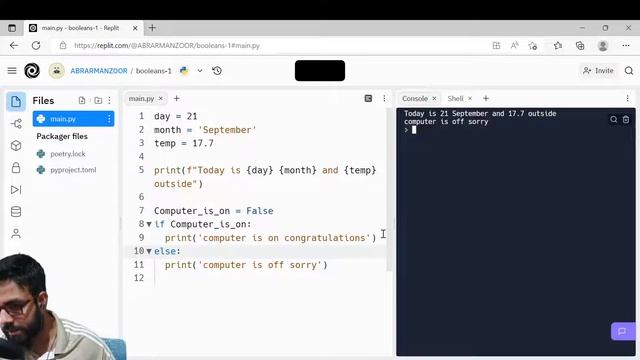Open the Version control sidebar icon

coord(16,124)
